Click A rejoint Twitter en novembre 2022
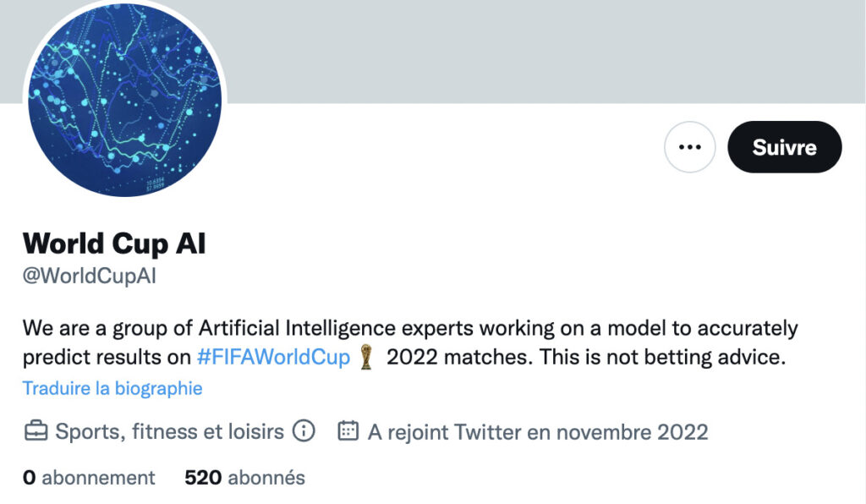866x504 pixels. click(538, 431)
